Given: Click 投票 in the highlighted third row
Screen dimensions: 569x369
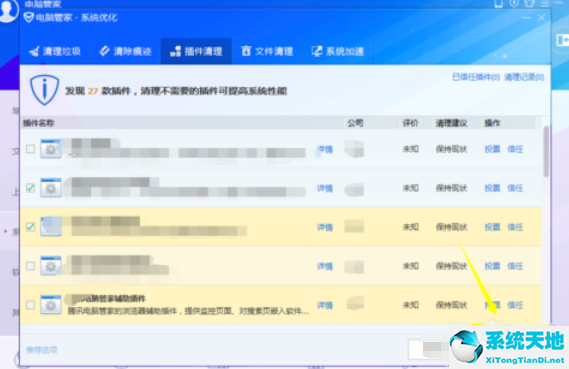Looking at the screenshot, I should pos(492,227).
